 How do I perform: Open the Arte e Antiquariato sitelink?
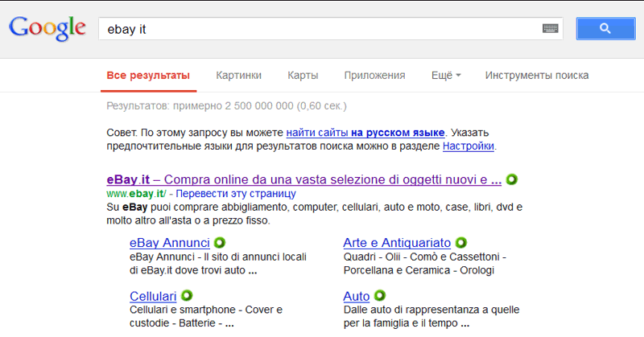(x=397, y=243)
